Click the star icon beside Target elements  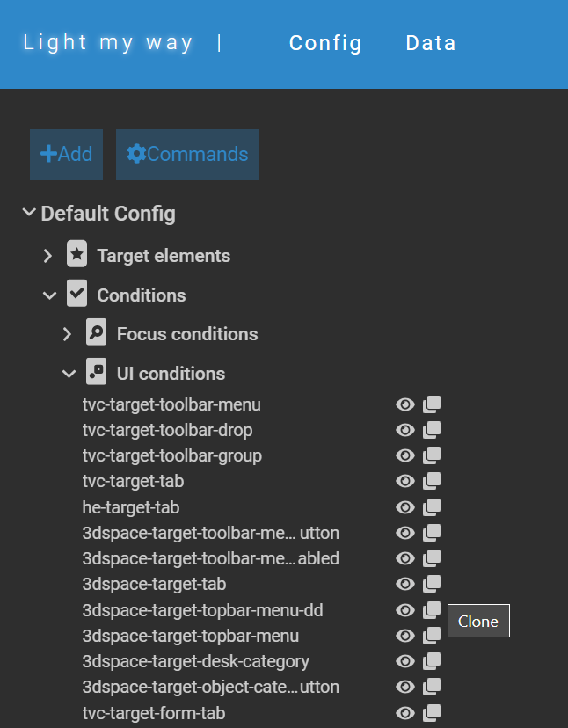(76, 254)
